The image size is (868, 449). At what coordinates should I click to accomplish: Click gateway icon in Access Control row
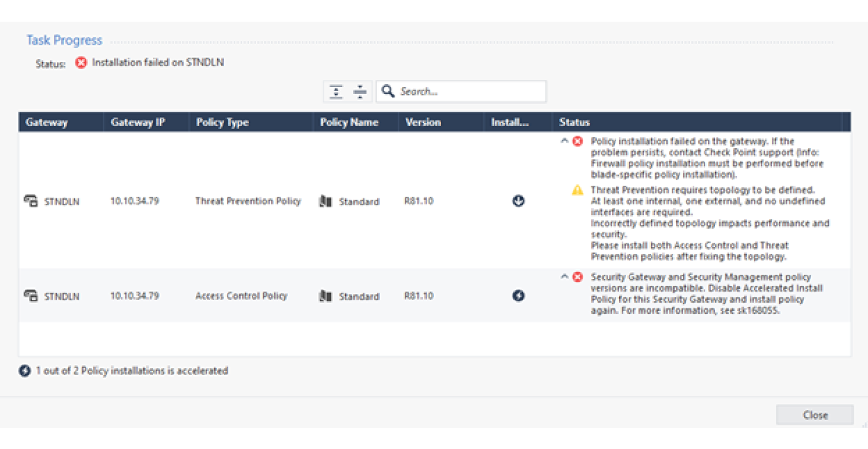(x=31, y=296)
